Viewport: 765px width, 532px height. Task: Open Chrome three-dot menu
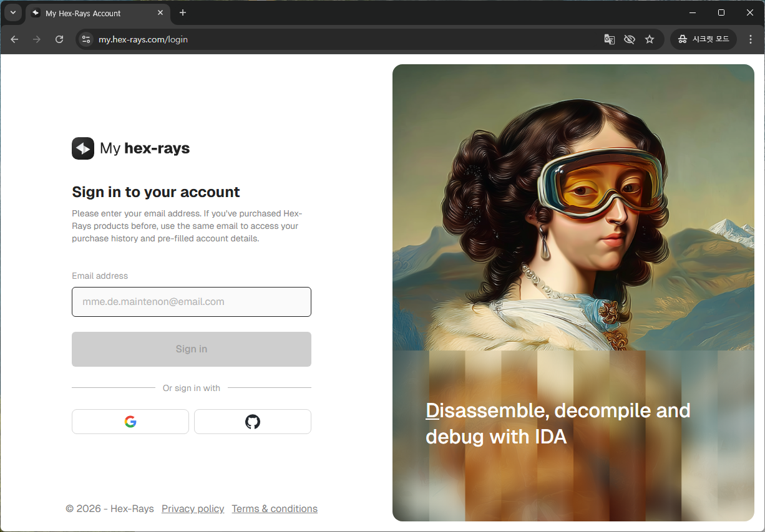pyautogui.click(x=751, y=39)
